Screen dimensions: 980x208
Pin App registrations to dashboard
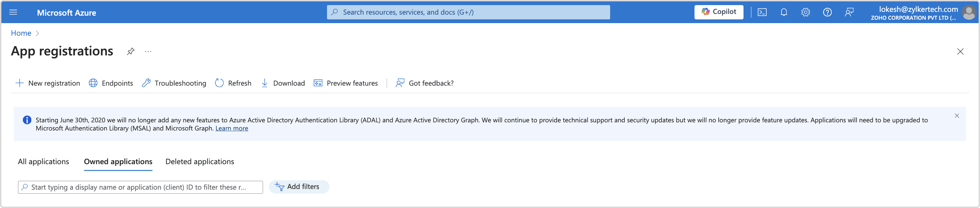[x=130, y=51]
